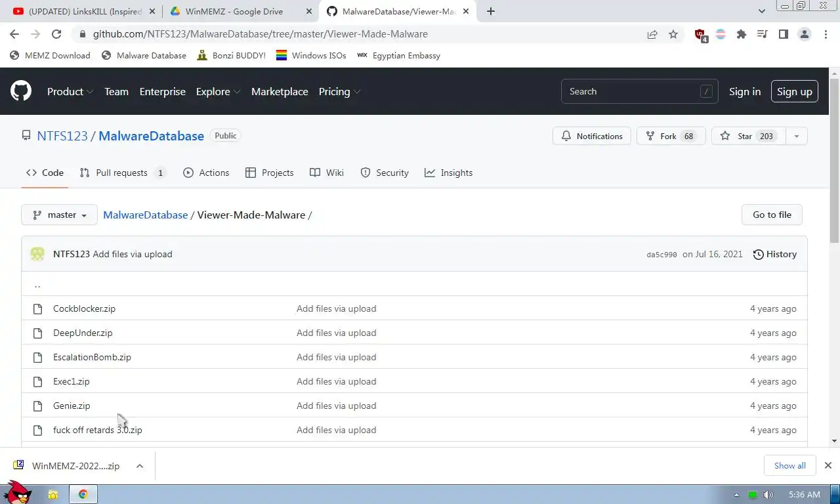Image resolution: width=840 pixels, height=504 pixels.
Task: Click the Cockblocker.zip file icon
Action: [x=37, y=308]
